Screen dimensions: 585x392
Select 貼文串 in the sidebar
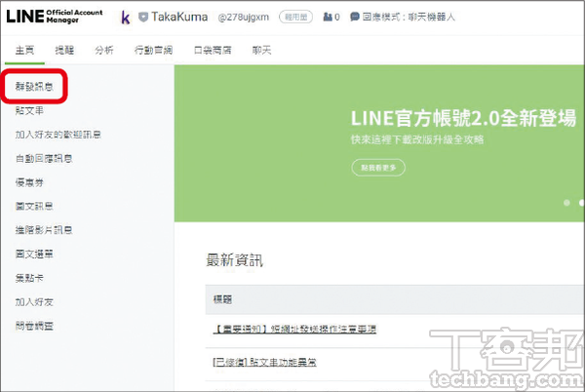(x=29, y=110)
